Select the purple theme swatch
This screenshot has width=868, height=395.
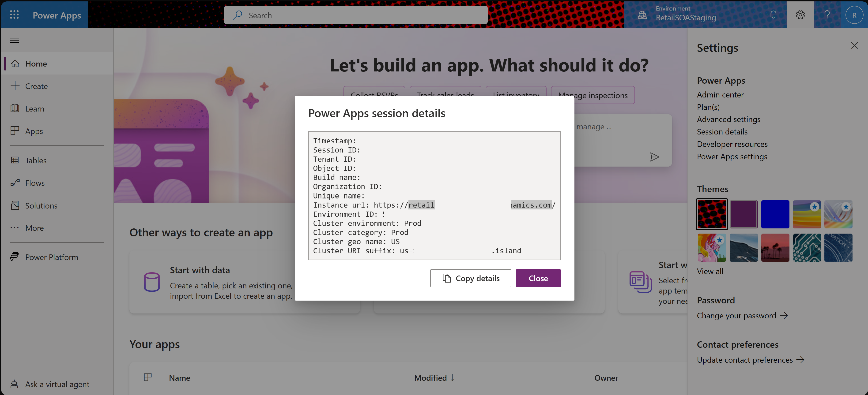(743, 214)
